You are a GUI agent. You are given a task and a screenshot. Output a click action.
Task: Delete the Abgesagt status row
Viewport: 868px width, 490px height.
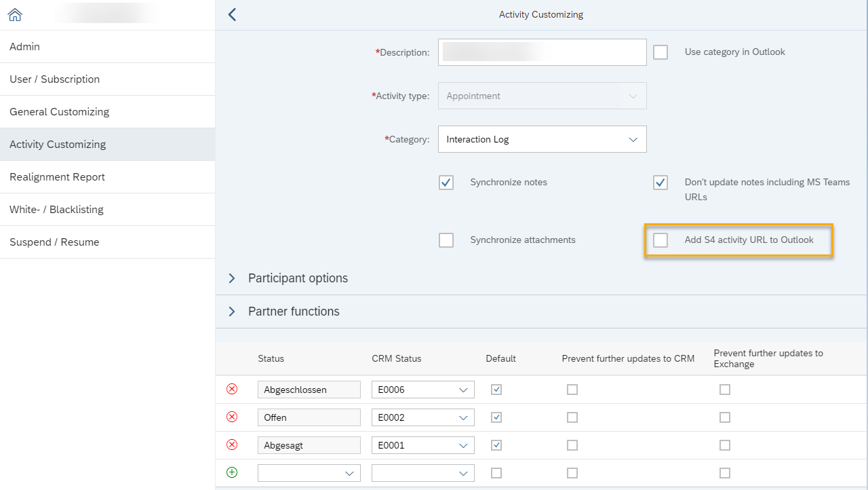(232, 445)
